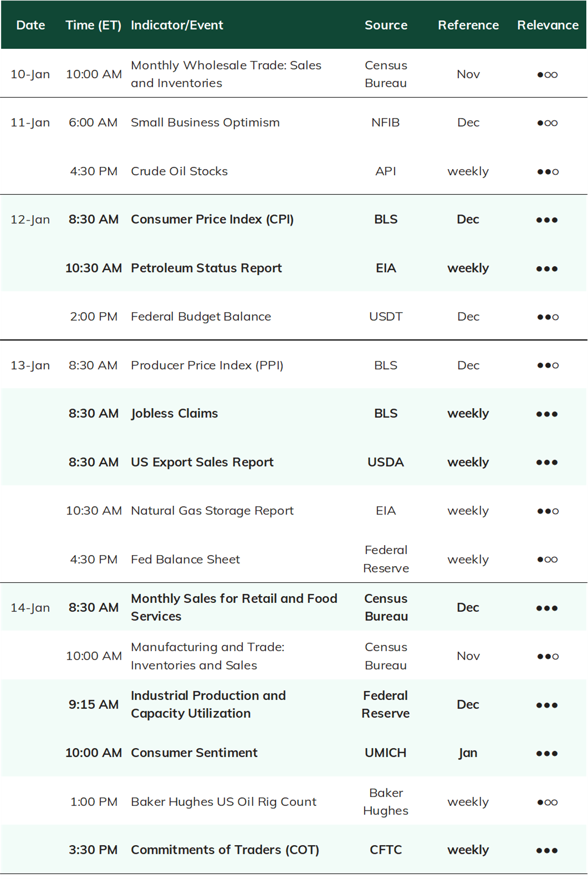The height and width of the screenshot is (879, 588).
Task: Click the relevance dots for Consumer Price Index
Action: tap(547, 220)
